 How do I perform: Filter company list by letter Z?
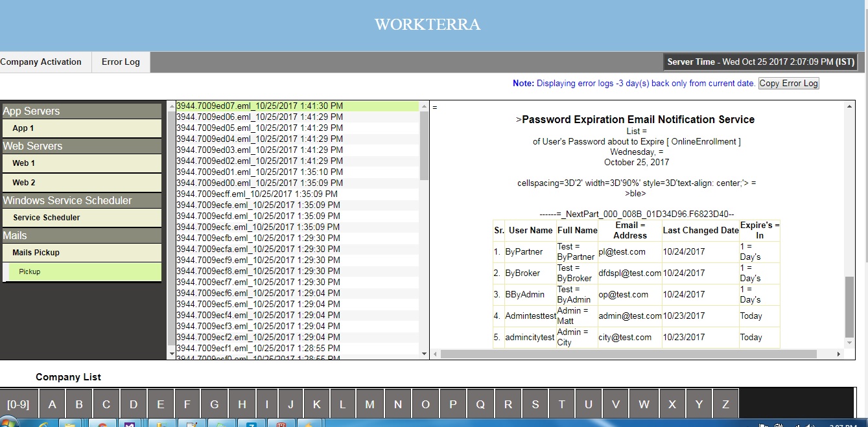click(725, 404)
